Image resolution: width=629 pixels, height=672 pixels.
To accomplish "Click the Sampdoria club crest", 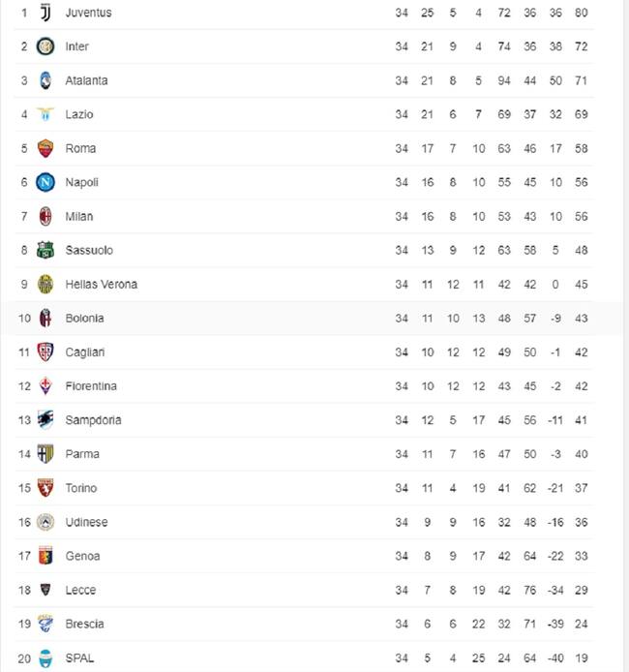I will 45,420.
